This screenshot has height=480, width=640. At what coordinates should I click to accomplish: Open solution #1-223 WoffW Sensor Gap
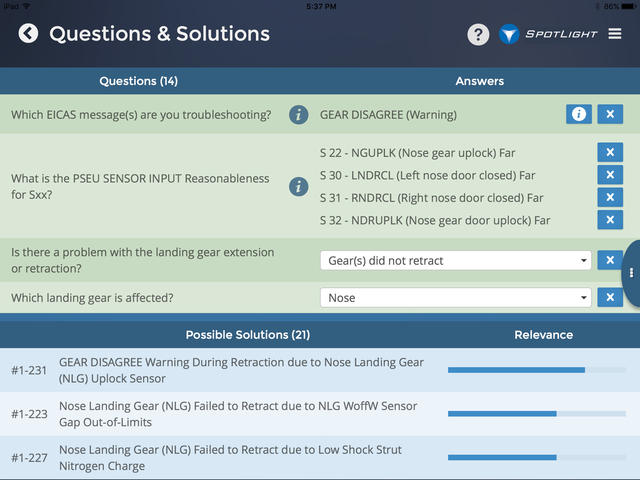pos(320,414)
